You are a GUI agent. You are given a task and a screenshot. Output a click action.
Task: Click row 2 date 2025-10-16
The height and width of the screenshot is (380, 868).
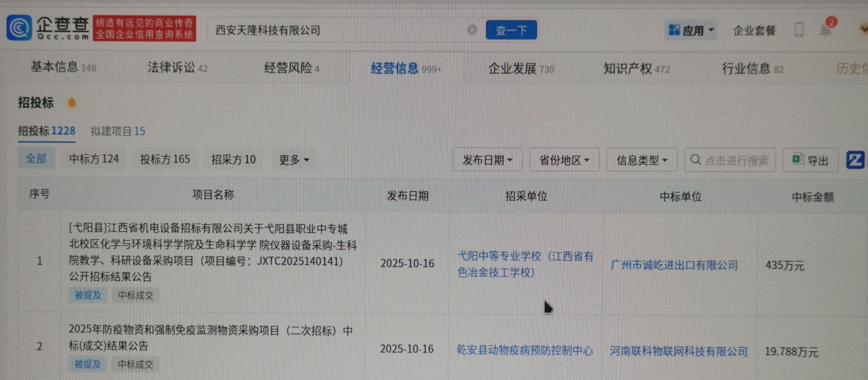[407, 349]
